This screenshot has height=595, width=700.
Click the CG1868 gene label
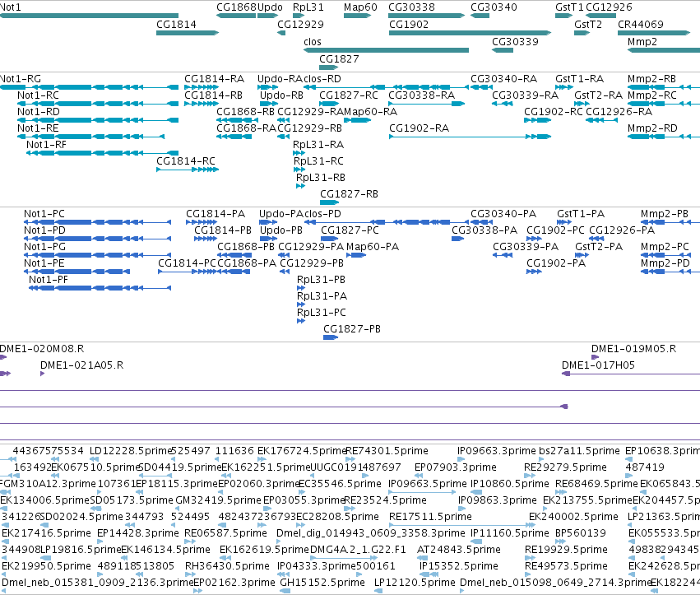pos(236,7)
